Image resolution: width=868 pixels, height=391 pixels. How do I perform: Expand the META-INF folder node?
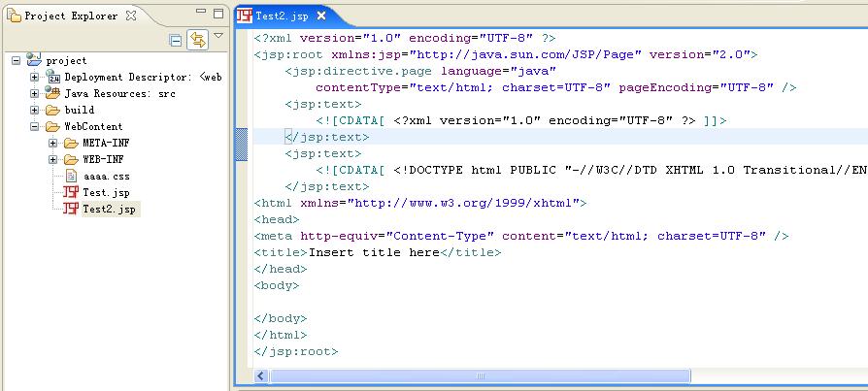pos(52,144)
